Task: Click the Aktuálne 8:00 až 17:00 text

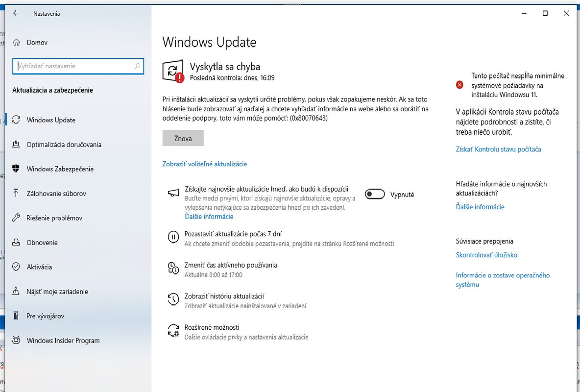Action: 214,275
